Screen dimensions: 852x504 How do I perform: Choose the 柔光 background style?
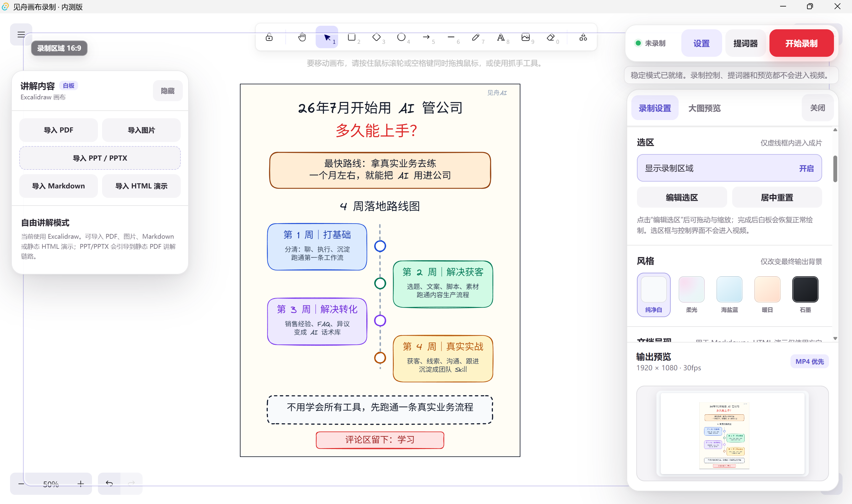click(691, 295)
